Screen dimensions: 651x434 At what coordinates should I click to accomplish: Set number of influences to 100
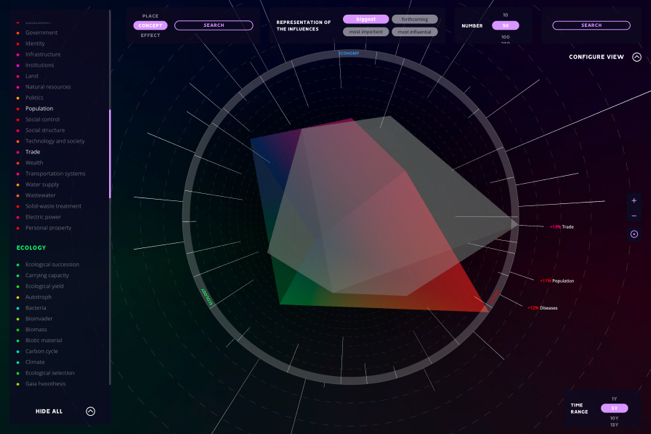coord(505,36)
